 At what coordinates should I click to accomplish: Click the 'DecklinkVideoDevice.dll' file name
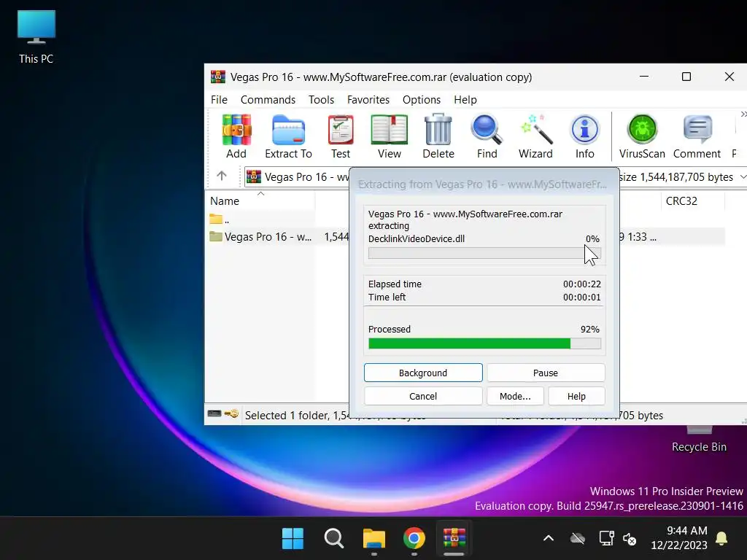pos(417,239)
